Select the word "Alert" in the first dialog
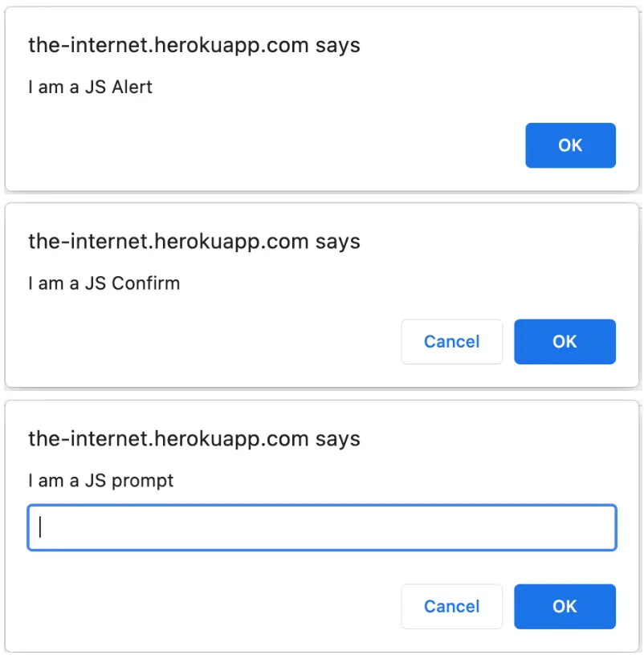644x663 pixels. click(x=132, y=87)
